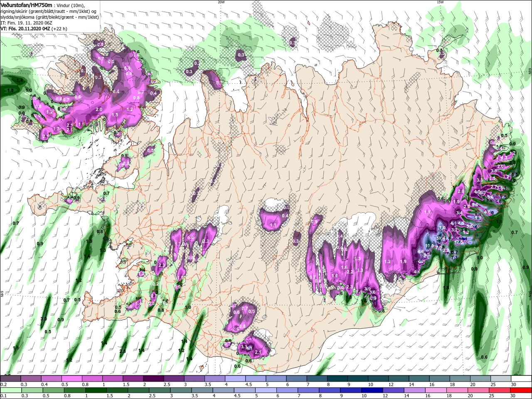Viewport: 532px width, 399px height.
Task: Click the light lavender snow-scale swatch between 4 and 4.5
Action: point(235,378)
